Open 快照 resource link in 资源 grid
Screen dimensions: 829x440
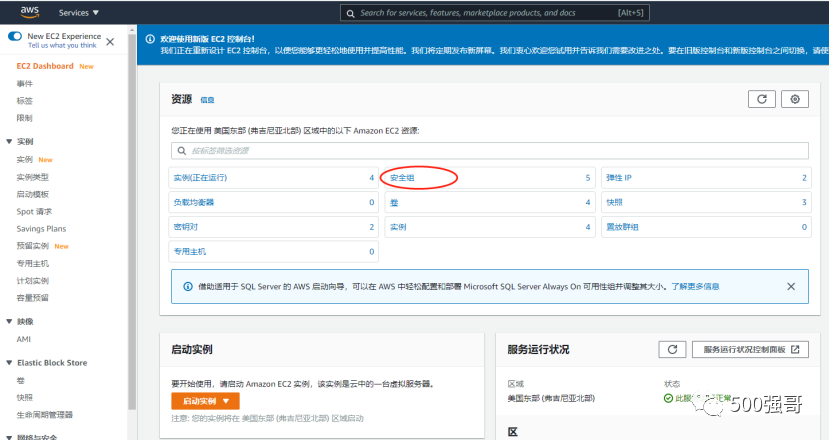(x=614, y=202)
